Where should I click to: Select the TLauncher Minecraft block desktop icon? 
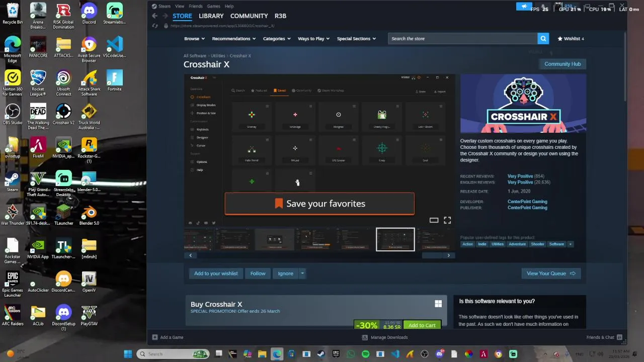point(63,215)
